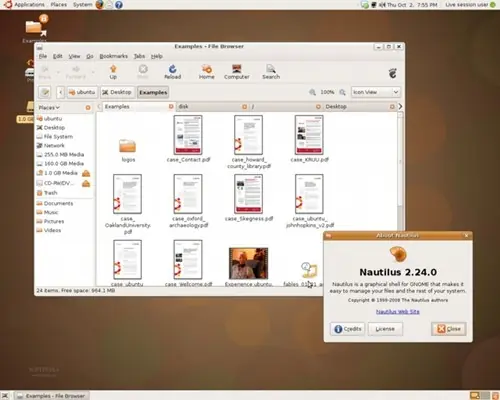500x400 pixels.
Task: Switch to the disk tab
Action: 212,107
